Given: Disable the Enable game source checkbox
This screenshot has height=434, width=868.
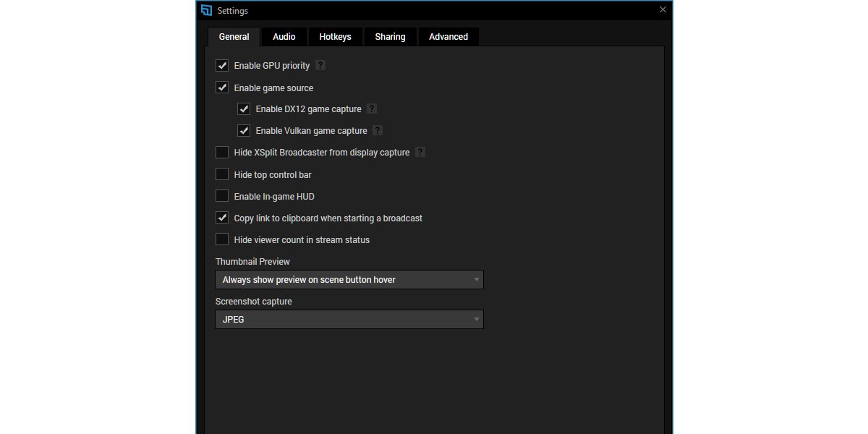Looking at the screenshot, I should tap(222, 88).
